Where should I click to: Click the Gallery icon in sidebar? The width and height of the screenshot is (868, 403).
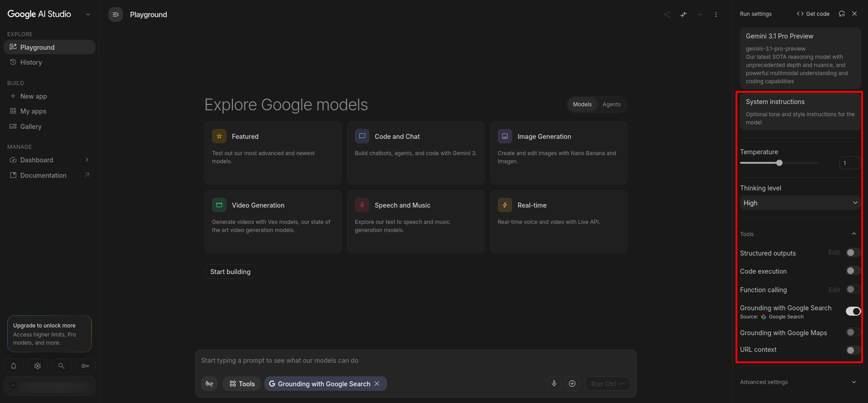pos(13,126)
